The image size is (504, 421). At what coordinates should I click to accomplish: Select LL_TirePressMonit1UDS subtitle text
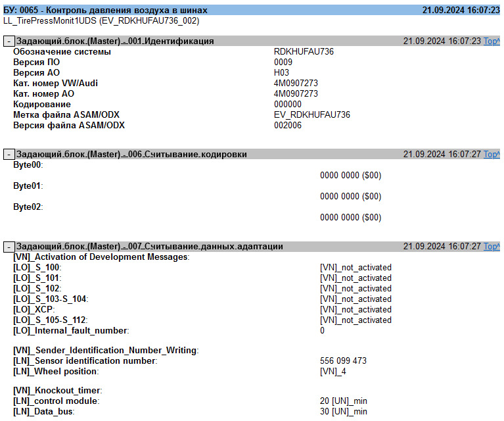pos(101,21)
